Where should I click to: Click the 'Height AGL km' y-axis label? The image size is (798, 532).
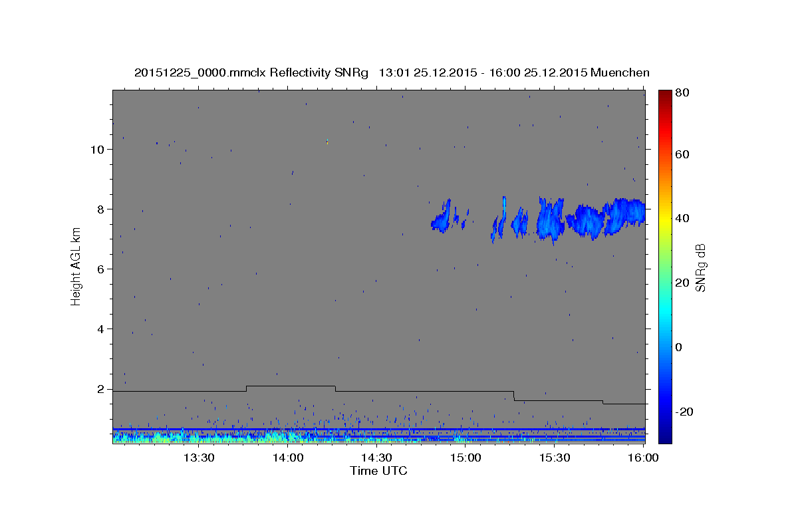click(76, 266)
